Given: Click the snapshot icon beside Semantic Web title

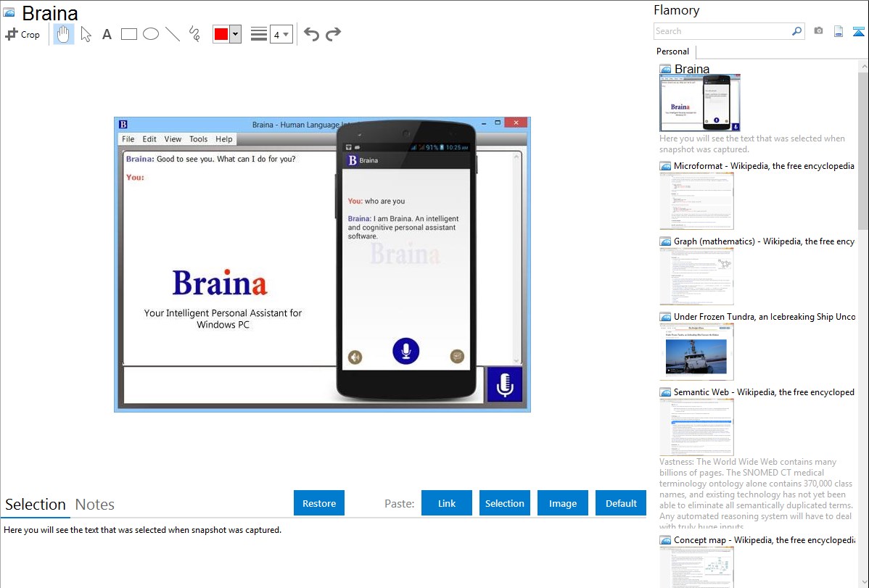Looking at the screenshot, I should click(x=665, y=392).
